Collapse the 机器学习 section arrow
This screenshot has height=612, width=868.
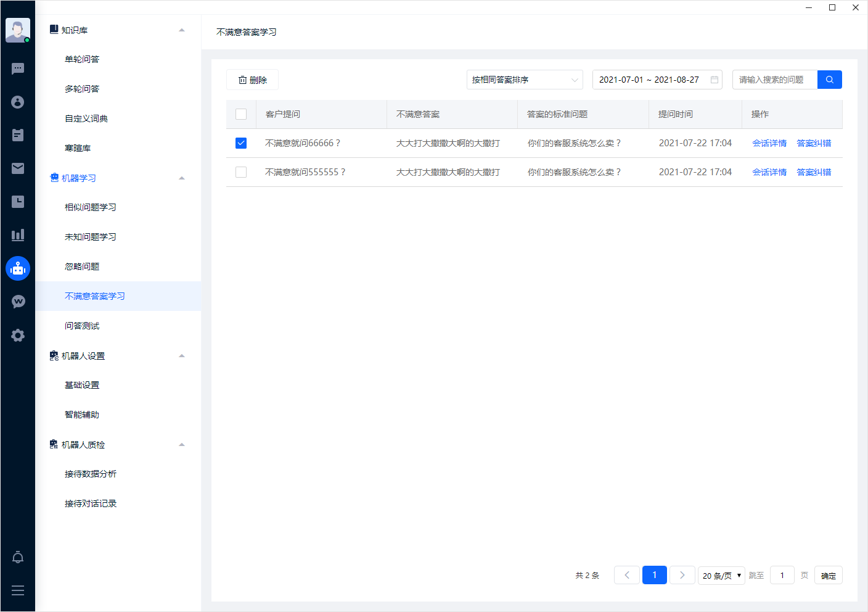(182, 178)
